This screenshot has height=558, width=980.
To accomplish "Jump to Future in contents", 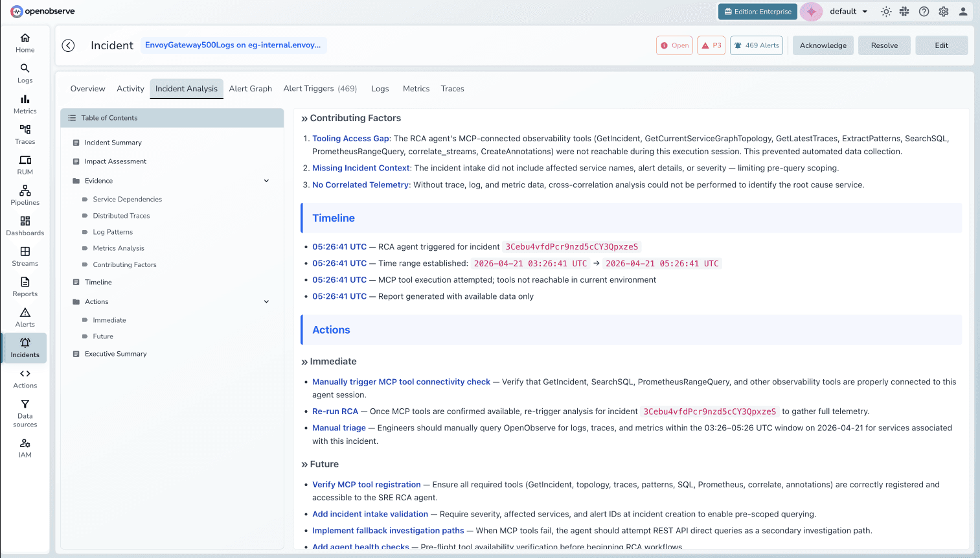I will point(103,336).
